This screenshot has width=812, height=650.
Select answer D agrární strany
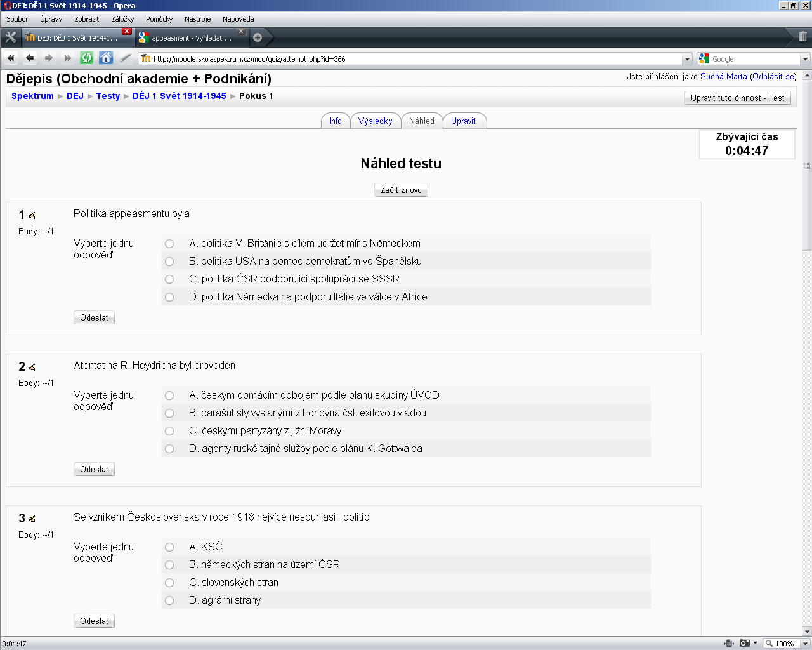(169, 600)
